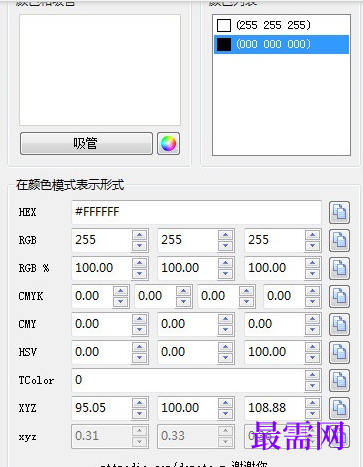Increase the third RGB % value
The width and height of the screenshot is (363, 467).
(x=312, y=263)
